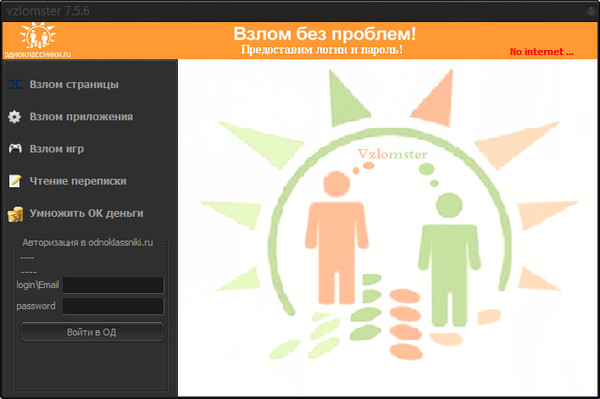Click the gold coins icon

[15, 214]
